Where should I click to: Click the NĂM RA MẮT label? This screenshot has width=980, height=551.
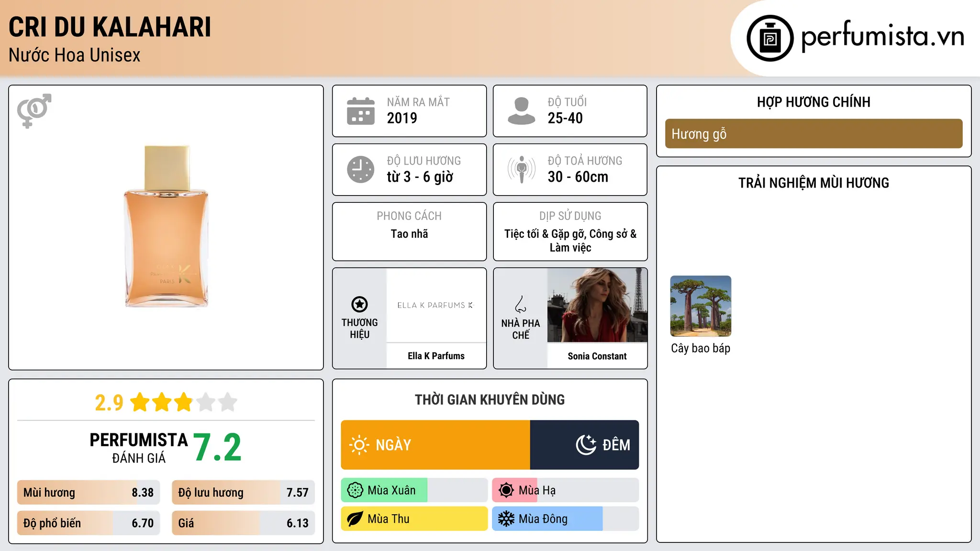tap(418, 102)
